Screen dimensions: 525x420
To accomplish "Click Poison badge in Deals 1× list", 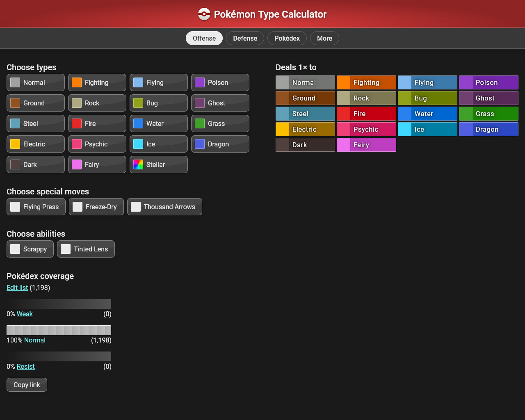I will (x=488, y=82).
